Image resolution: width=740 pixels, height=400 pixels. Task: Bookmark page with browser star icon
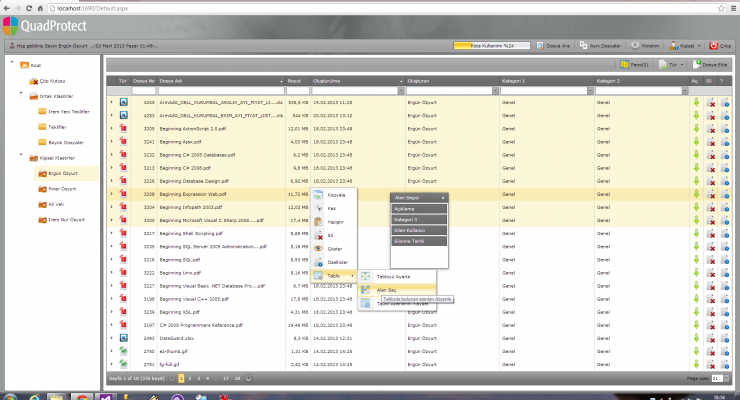tap(721, 8)
